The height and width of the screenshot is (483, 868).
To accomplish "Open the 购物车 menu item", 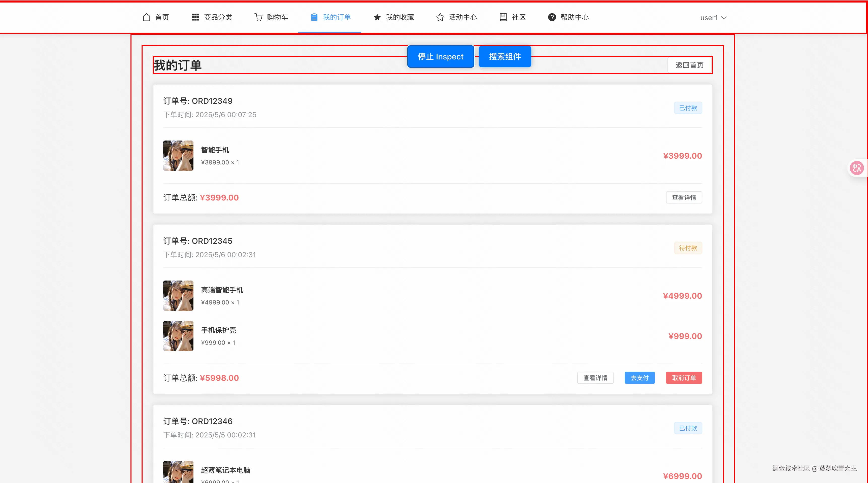I will 277,17.
